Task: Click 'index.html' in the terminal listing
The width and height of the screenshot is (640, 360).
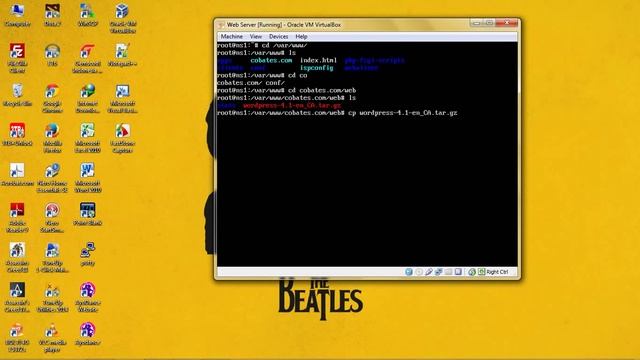Action: [318, 60]
